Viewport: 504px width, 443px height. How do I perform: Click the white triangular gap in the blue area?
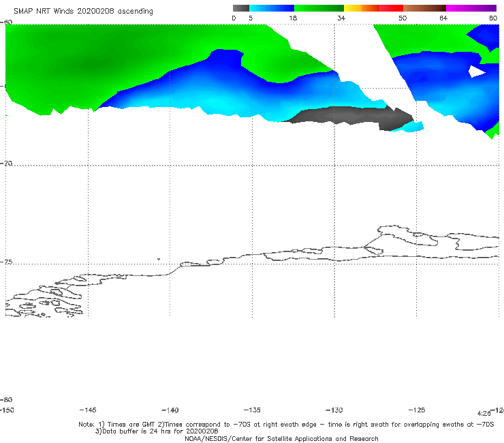coord(476,72)
